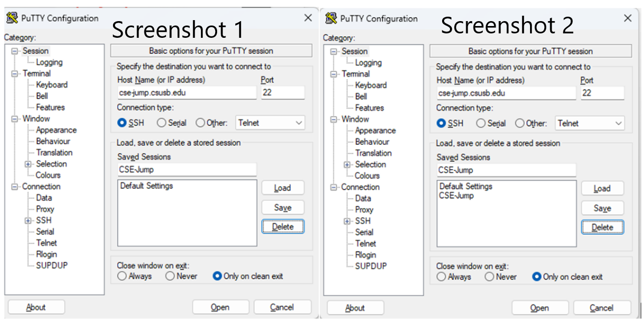Open Translation category in Screenshot 2
Image resolution: width=644 pixels, height=324 pixels.
pyautogui.click(x=373, y=153)
